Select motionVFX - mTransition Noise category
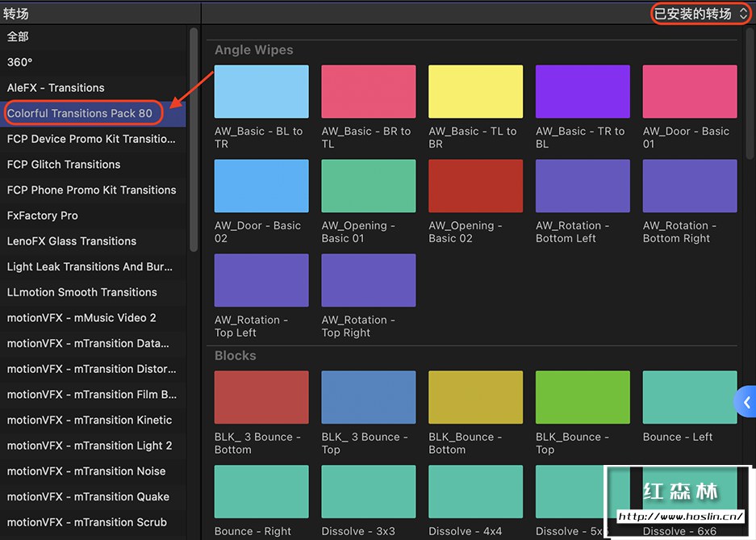The height and width of the screenshot is (540, 756). 86,471
